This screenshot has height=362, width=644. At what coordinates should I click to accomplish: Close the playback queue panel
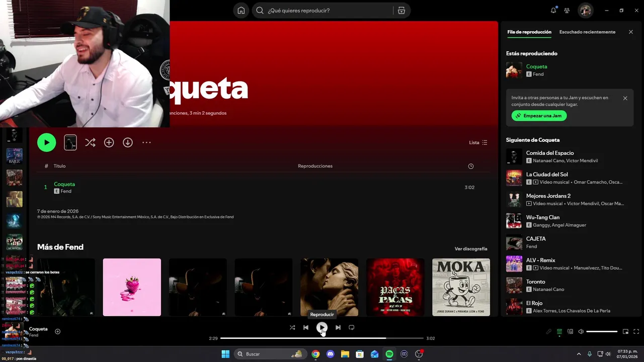point(631,32)
